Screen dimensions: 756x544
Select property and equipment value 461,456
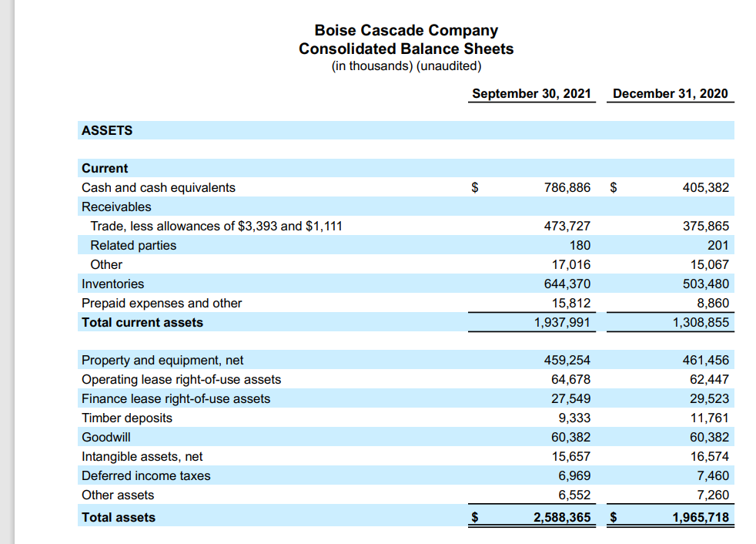706,360
